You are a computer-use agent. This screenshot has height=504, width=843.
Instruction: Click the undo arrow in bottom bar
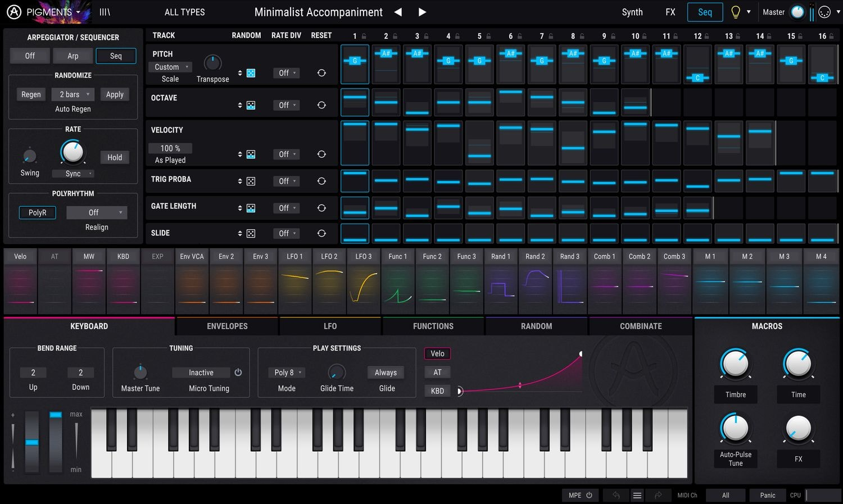[616, 495]
